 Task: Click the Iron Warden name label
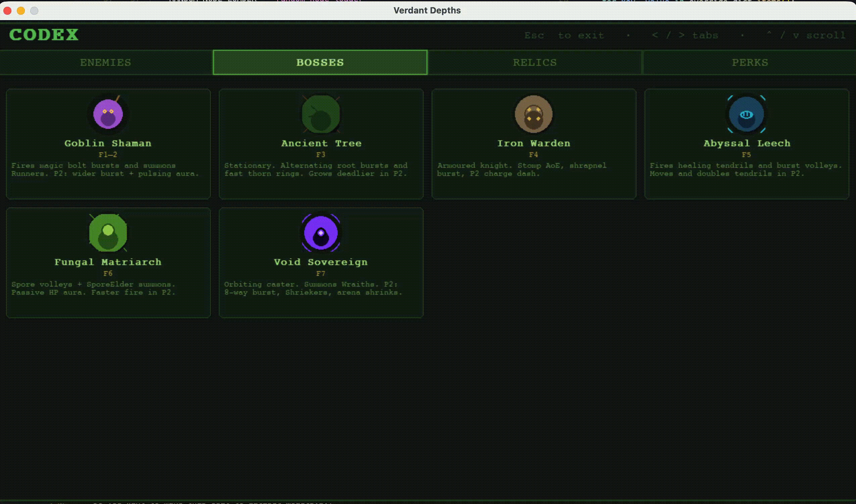point(534,143)
